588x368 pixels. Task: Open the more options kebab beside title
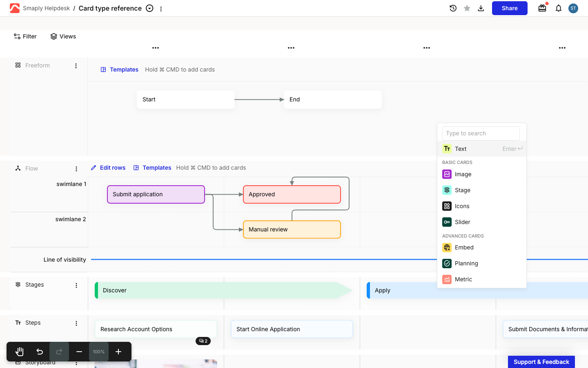[161, 9]
